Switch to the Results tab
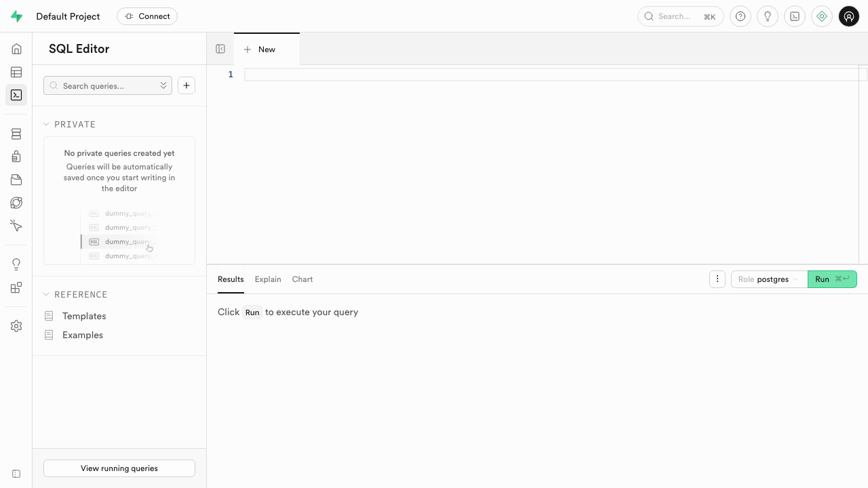Screen dimensions: 868x488 (x=231, y=279)
